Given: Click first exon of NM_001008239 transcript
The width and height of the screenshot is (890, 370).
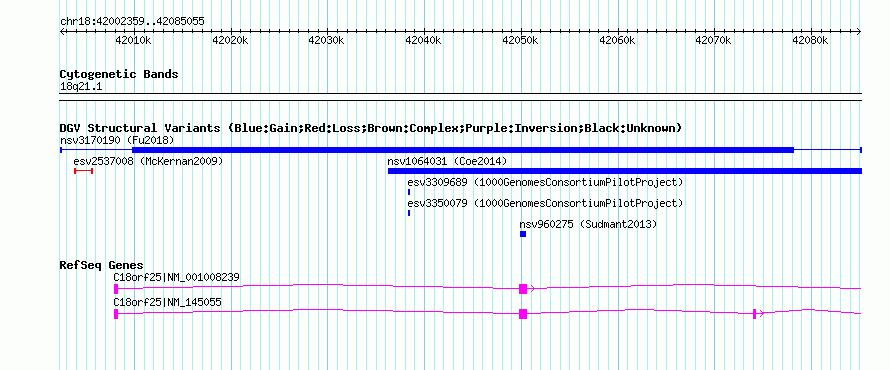Looking at the screenshot, I should pos(116,289).
